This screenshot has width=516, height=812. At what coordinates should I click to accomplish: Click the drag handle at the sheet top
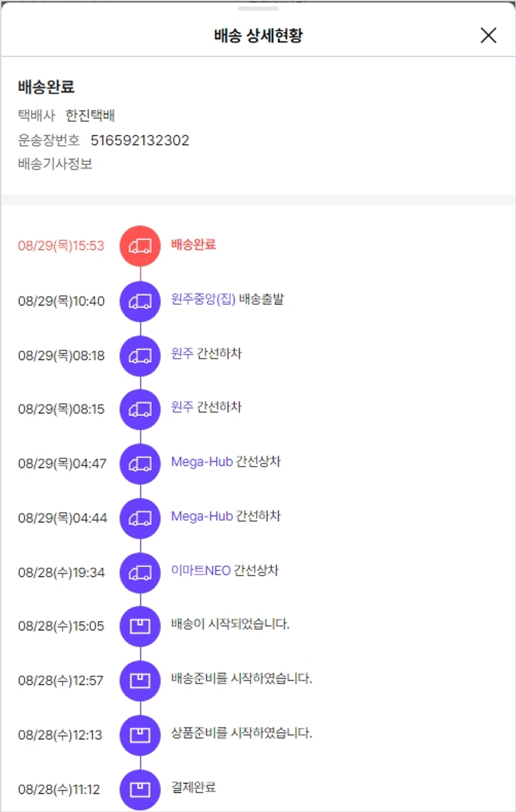pyautogui.click(x=258, y=9)
